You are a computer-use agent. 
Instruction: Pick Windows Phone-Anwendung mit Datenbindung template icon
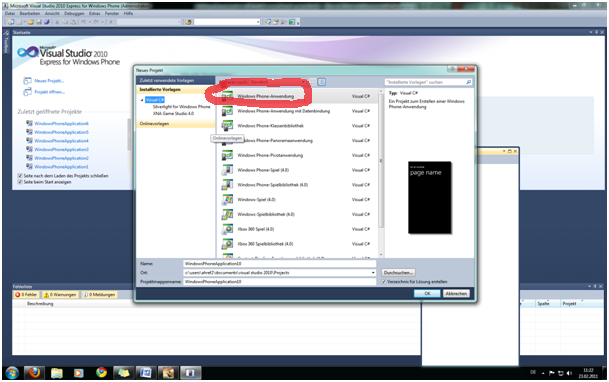click(x=227, y=111)
